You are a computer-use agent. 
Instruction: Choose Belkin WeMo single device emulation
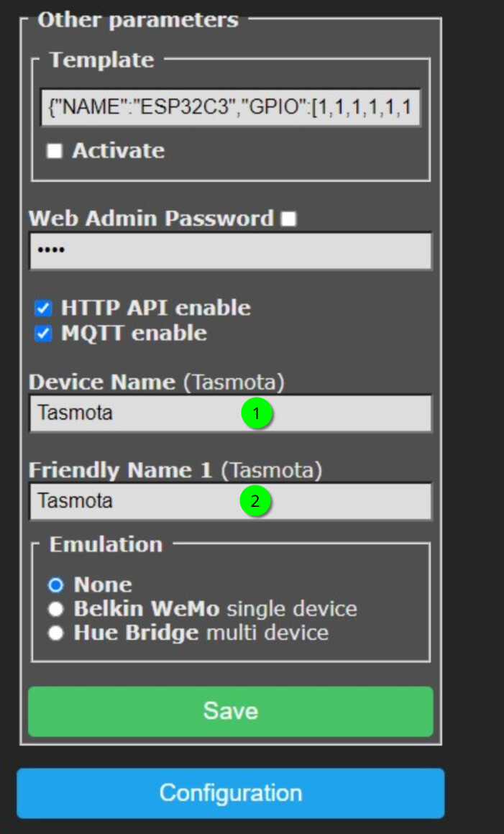click(55, 609)
